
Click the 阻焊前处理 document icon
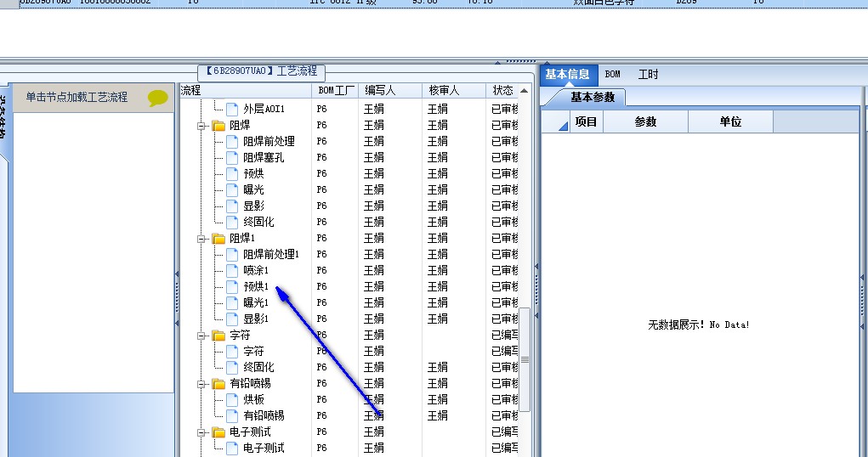(232, 142)
